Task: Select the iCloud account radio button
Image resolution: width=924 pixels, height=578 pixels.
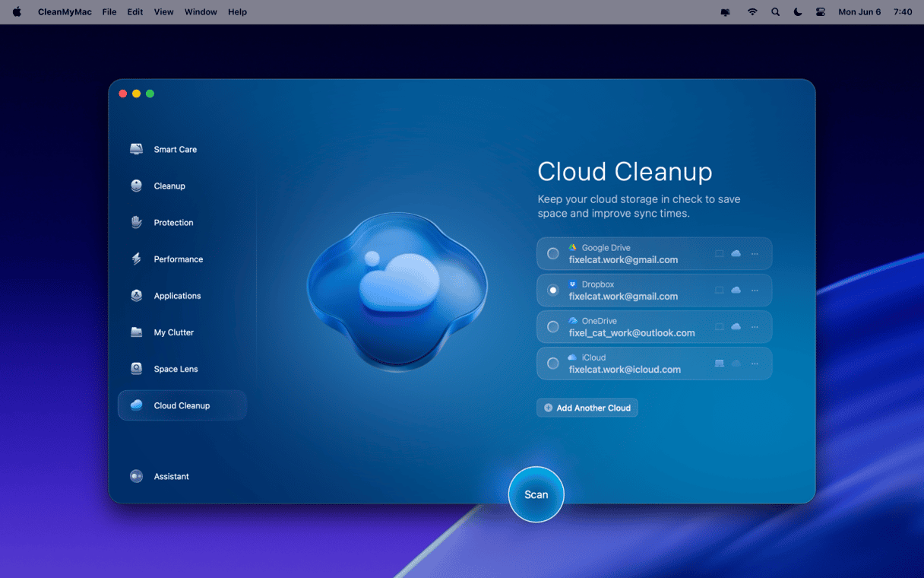Action: (x=553, y=364)
